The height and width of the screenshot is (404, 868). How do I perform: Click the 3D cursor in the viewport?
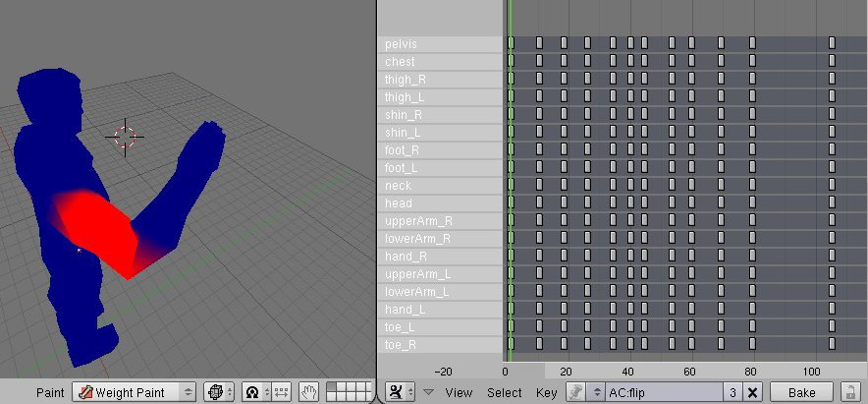pyautogui.click(x=125, y=137)
